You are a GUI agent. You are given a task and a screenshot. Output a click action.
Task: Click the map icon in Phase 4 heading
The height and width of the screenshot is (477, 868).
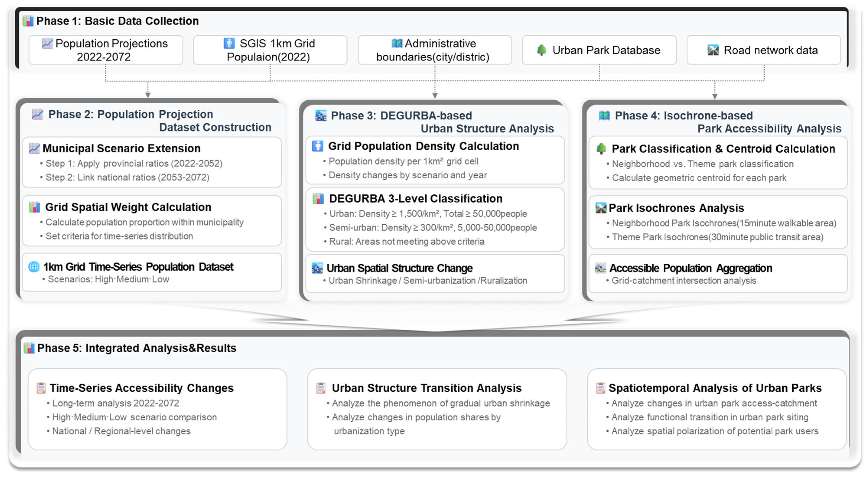[604, 116]
